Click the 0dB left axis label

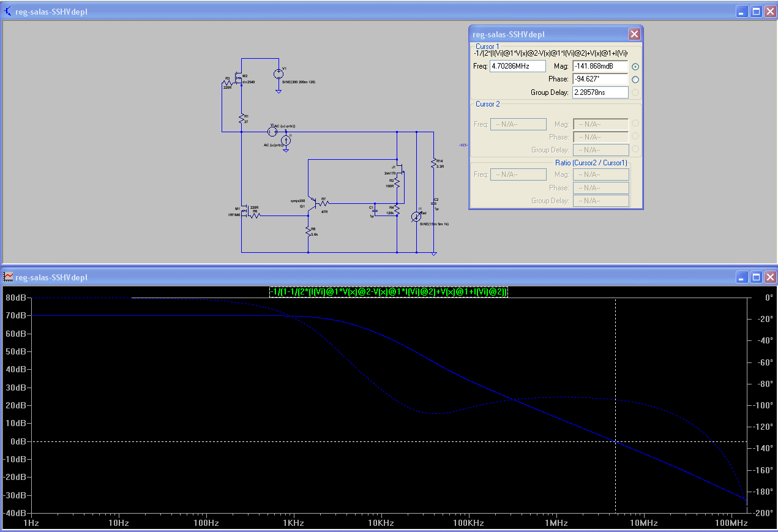[x=18, y=441]
